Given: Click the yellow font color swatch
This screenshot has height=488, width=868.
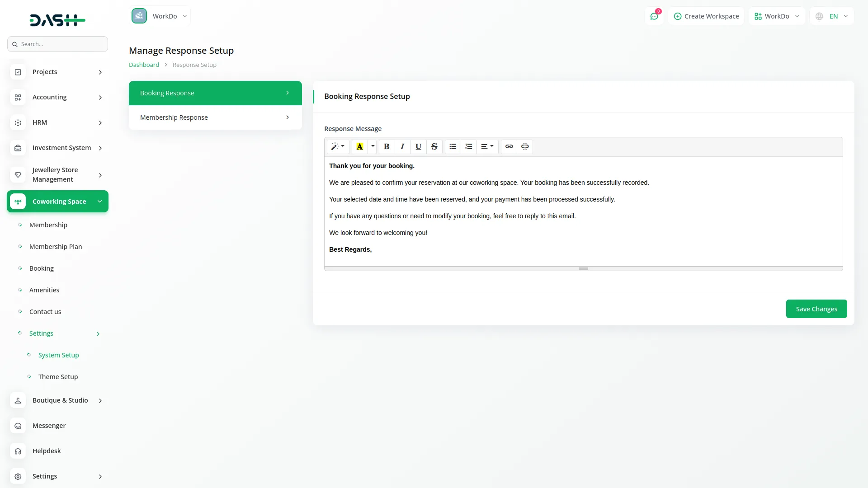Looking at the screenshot, I should (x=359, y=146).
